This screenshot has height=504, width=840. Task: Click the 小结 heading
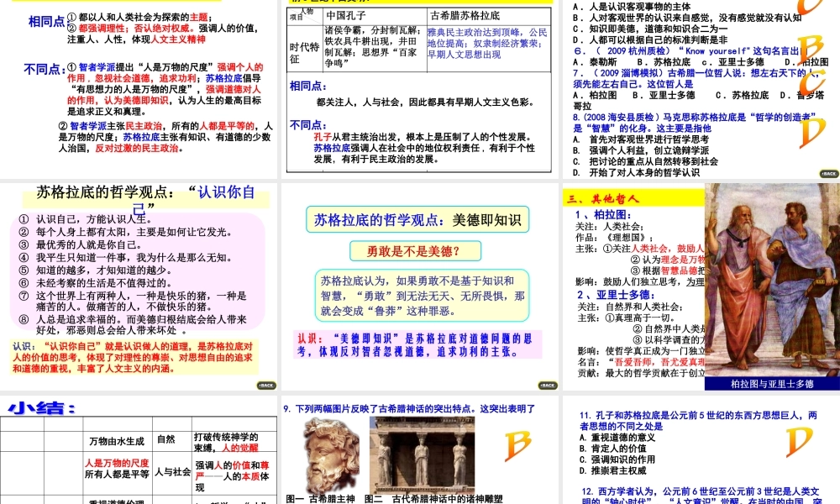(x=42, y=409)
